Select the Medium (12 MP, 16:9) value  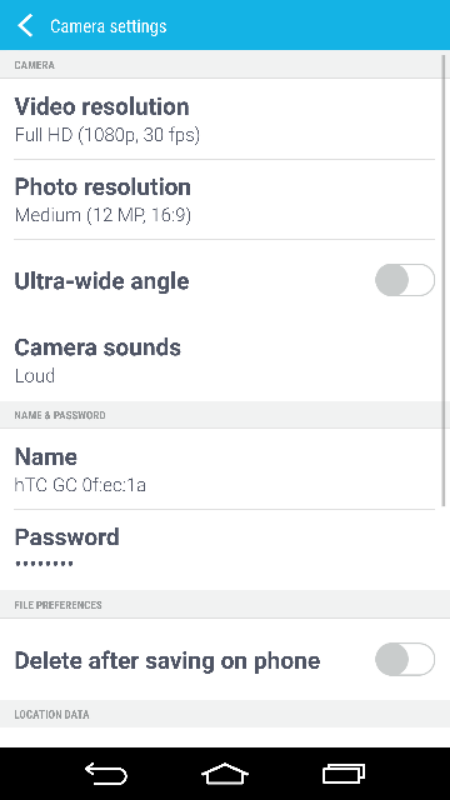pos(103,215)
